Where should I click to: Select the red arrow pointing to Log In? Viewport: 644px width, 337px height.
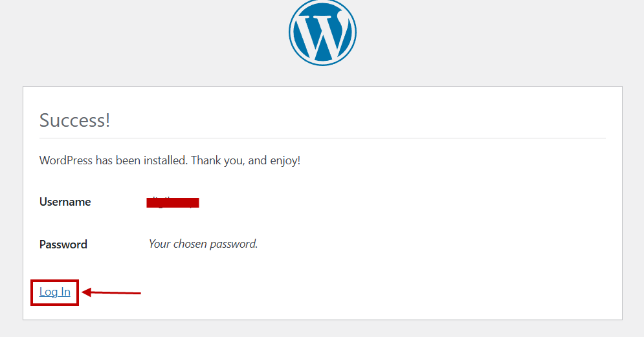tap(111, 292)
